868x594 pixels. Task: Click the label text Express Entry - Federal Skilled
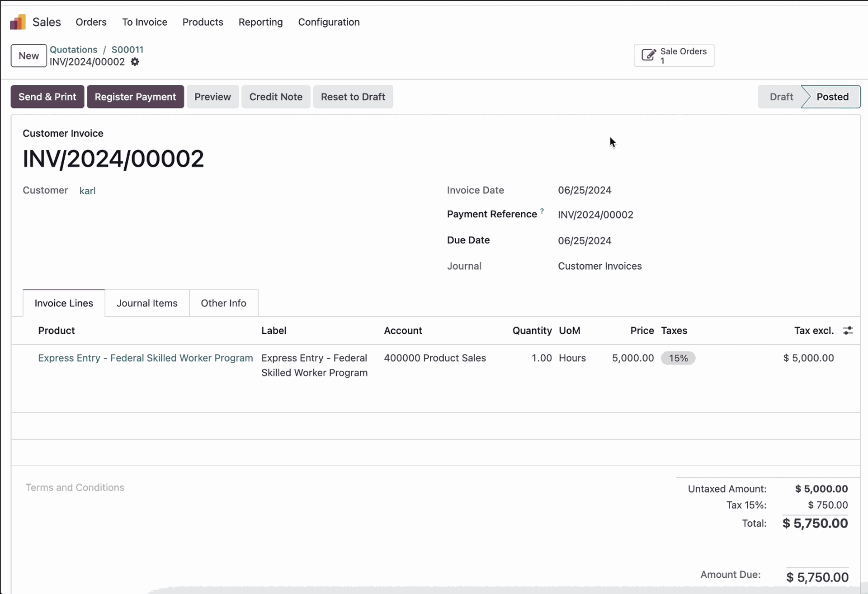314,365
